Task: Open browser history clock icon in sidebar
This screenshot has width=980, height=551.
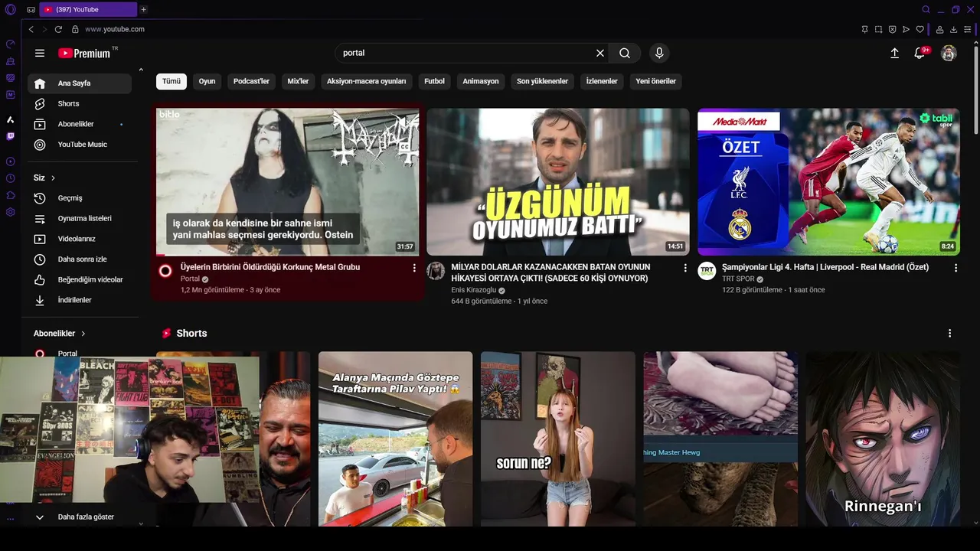Action: 10,178
